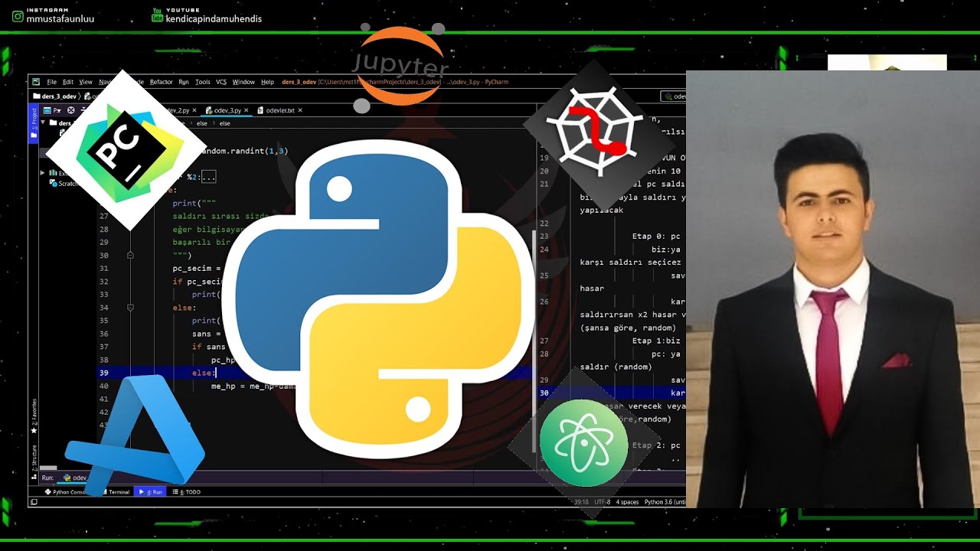Viewport: 980px width, 551px height.
Task: Open the Project view selector dropdown
Action: coord(54,110)
